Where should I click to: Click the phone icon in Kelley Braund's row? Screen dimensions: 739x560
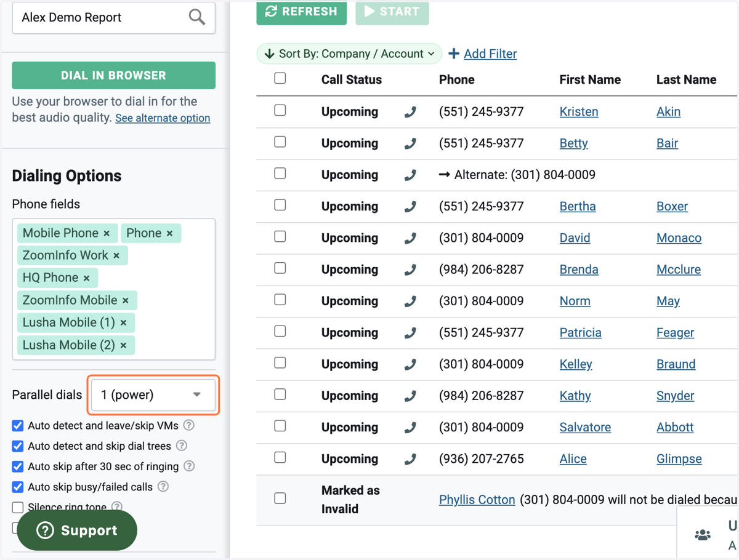pos(410,364)
